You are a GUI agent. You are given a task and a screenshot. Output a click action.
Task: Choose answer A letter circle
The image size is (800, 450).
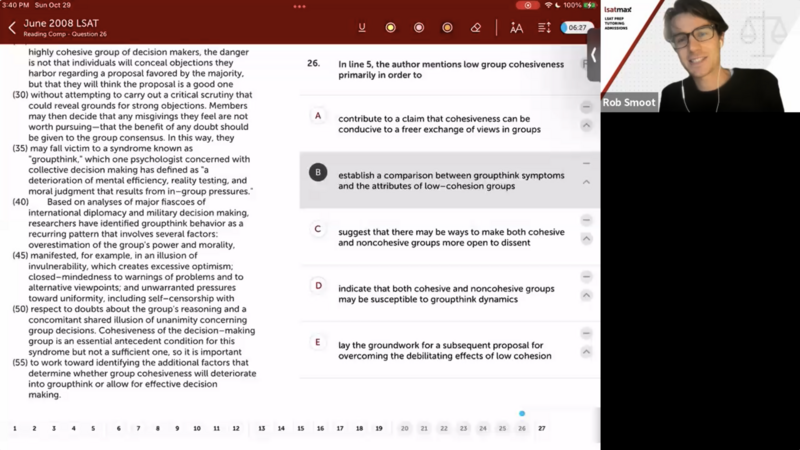coord(318,116)
